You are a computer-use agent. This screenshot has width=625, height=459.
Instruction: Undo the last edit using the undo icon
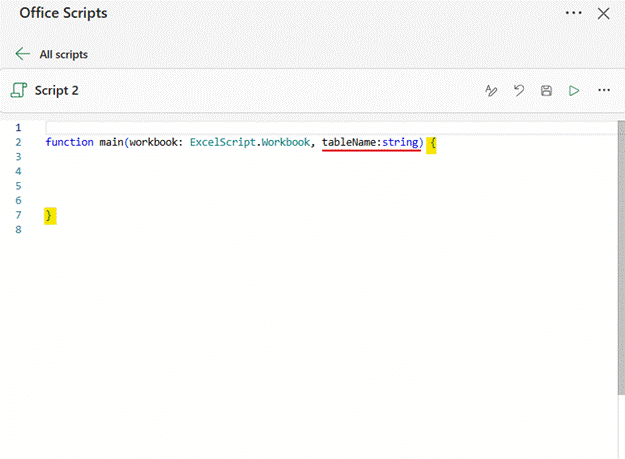(x=519, y=91)
